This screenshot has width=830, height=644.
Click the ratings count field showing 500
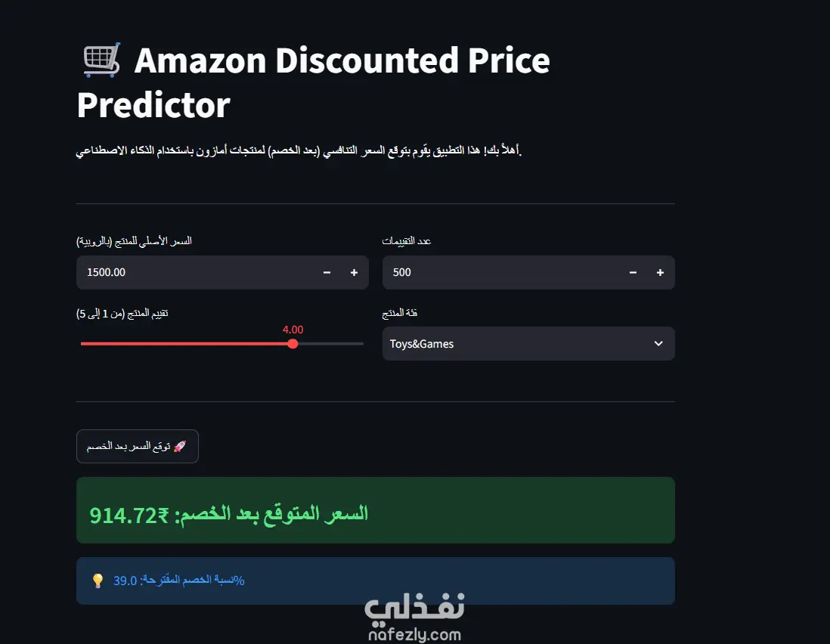click(528, 273)
